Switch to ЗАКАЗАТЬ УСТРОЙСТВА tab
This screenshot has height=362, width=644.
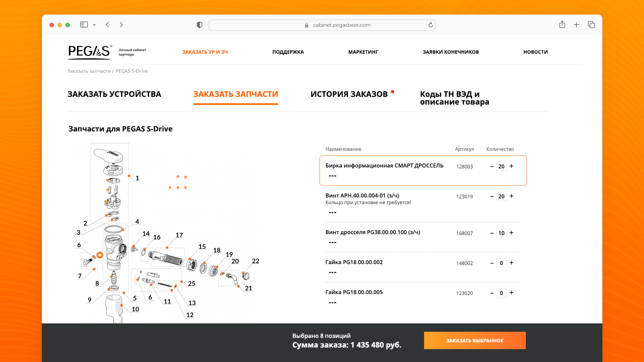pos(114,94)
